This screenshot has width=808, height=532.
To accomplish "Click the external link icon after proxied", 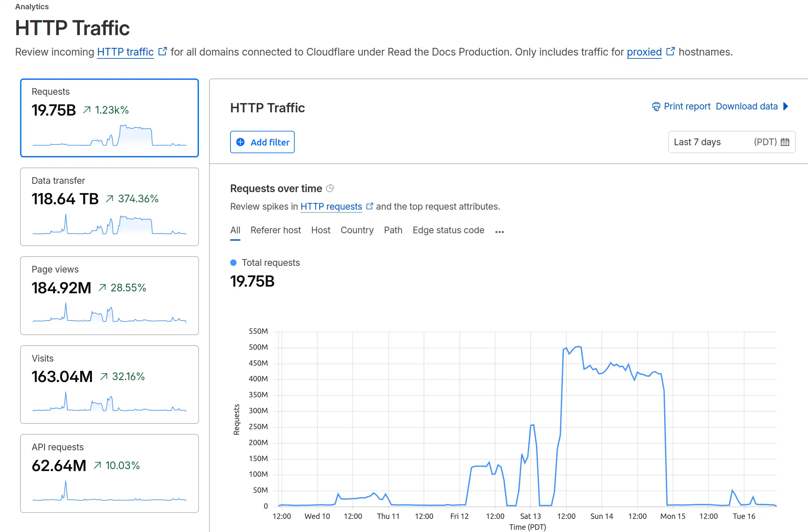I will (x=670, y=51).
